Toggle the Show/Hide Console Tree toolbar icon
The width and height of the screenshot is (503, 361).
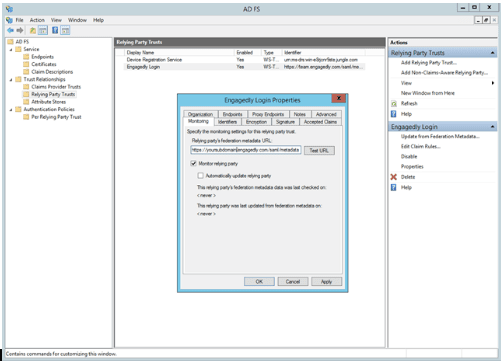coord(43,31)
